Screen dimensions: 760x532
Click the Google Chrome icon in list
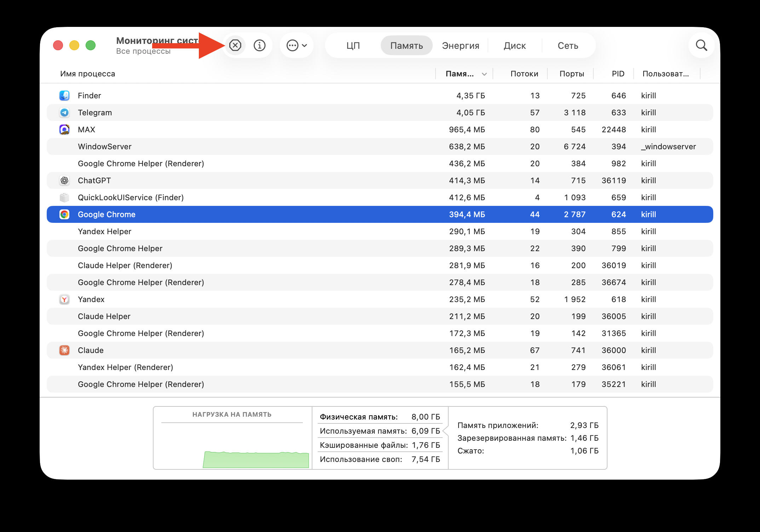tap(64, 214)
